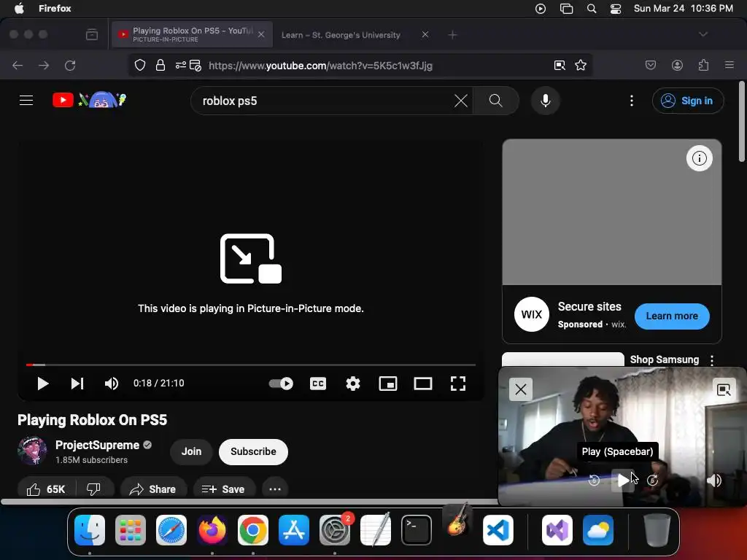Image resolution: width=747 pixels, height=560 pixels.
Task: Click the YouTube URL address field
Action: [320, 66]
